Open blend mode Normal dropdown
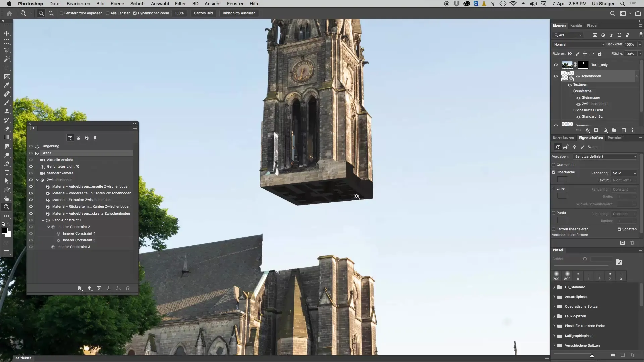Screen dimensions: 644x362 coord(579,44)
